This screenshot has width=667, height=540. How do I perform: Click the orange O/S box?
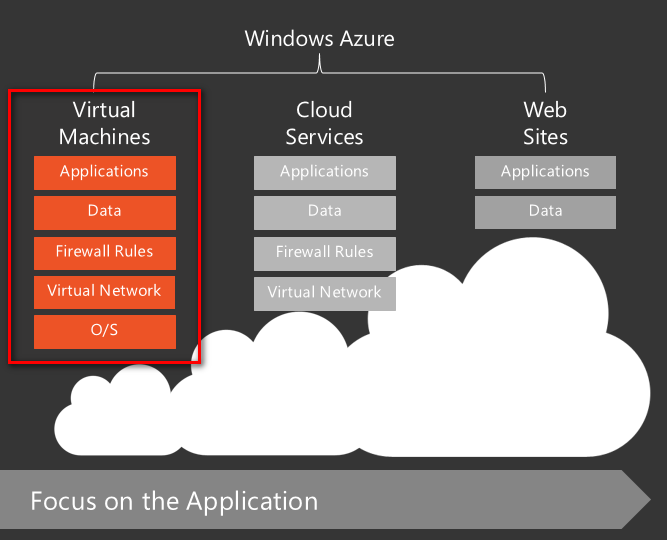(x=105, y=331)
